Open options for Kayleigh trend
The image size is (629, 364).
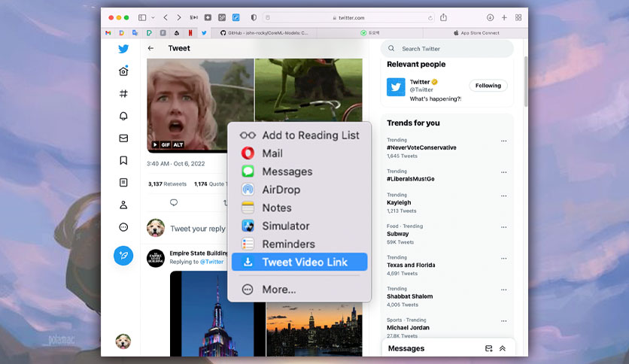point(504,196)
